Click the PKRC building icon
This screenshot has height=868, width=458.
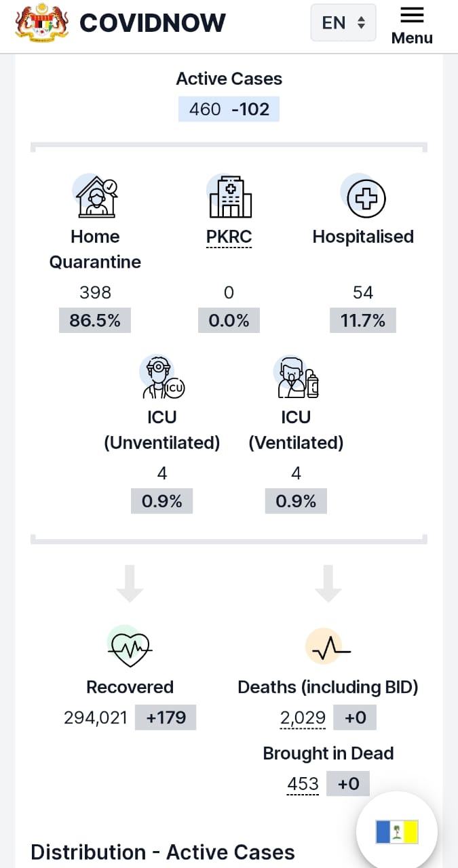click(229, 196)
